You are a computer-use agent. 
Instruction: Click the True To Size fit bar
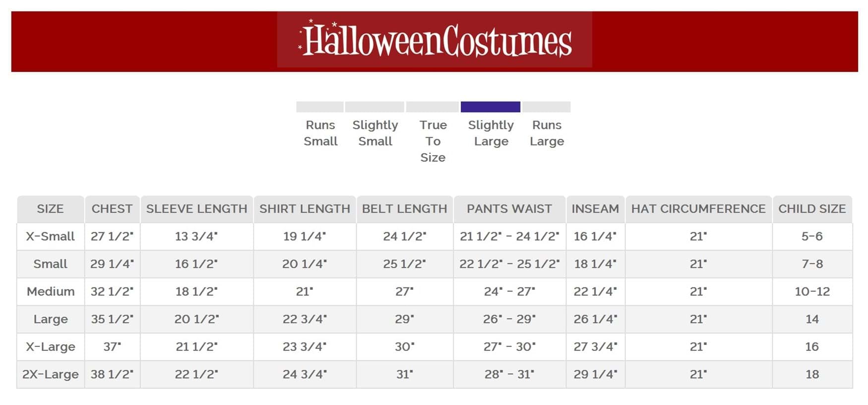tap(432, 107)
